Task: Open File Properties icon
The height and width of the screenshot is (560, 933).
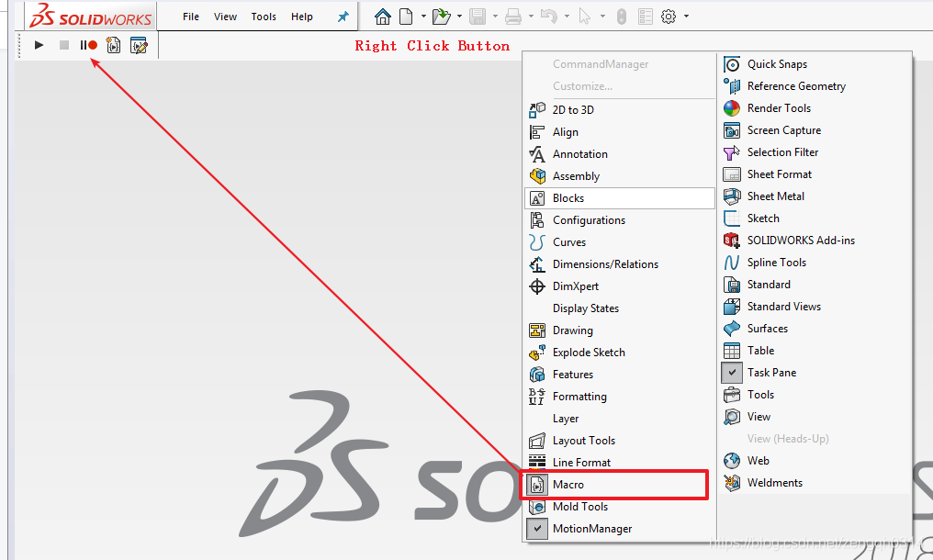Action: click(x=646, y=17)
